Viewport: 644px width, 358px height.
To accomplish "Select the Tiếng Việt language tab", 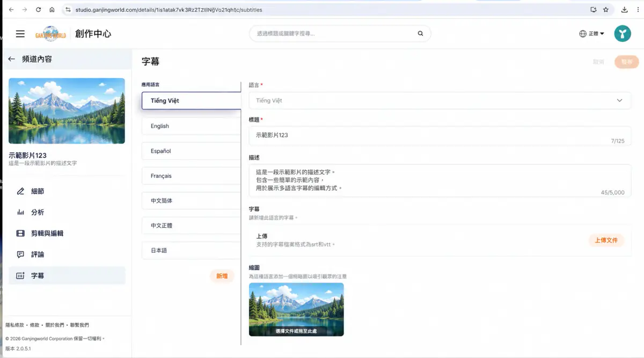I will pyautogui.click(x=192, y=101).
